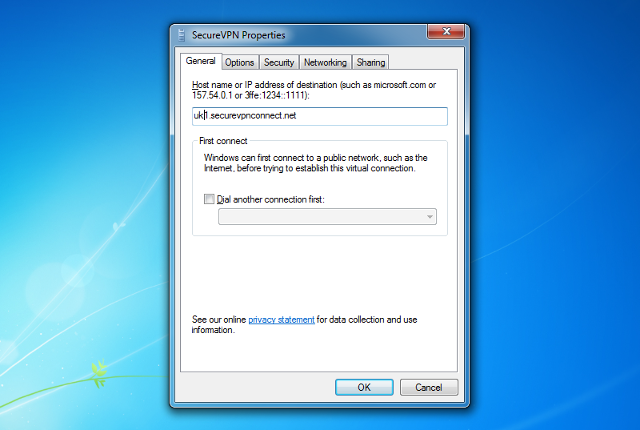Click the host name input field
This screenshot has width=640, height=430.
tap(320, 116)
